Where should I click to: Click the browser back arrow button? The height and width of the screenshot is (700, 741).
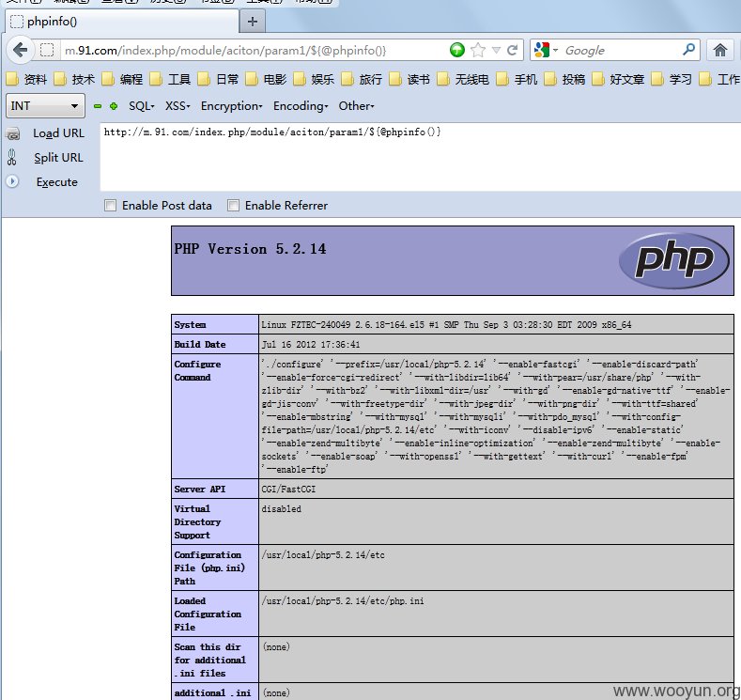click(x=20, y=50)
